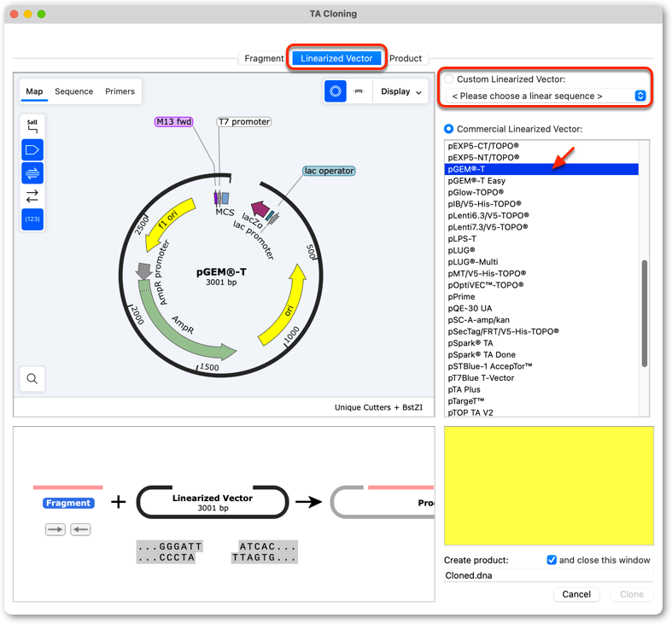Open the Display dropdown menu
This screenshot has width=672, height=624.
coord(401,91)
